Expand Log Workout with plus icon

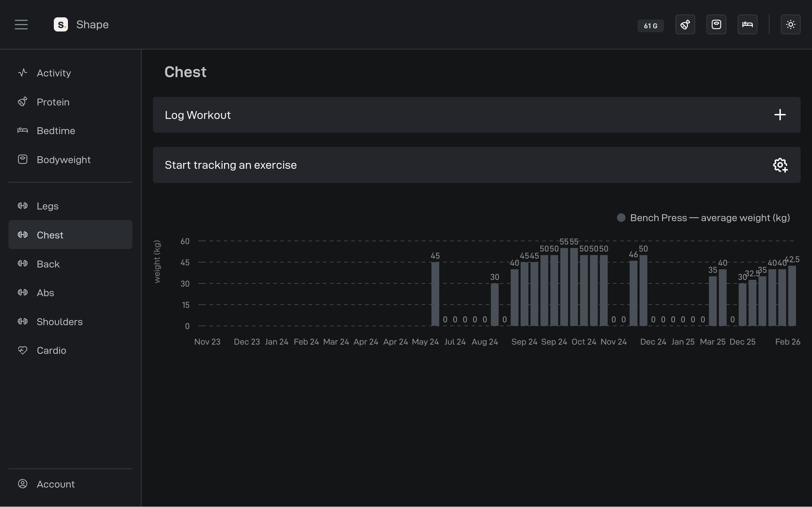pos(780,115)
